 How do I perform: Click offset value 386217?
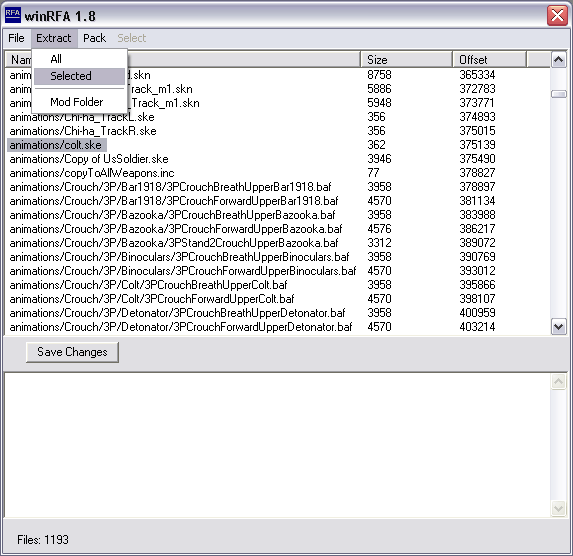click(x=477, y=229)
